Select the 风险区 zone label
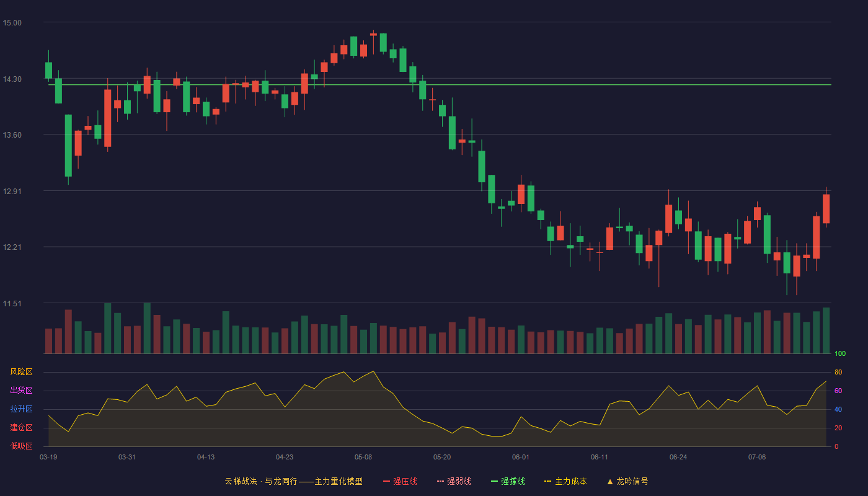This screenshot has height=496, width=868. pyautogui.click(x=21, y=372)
